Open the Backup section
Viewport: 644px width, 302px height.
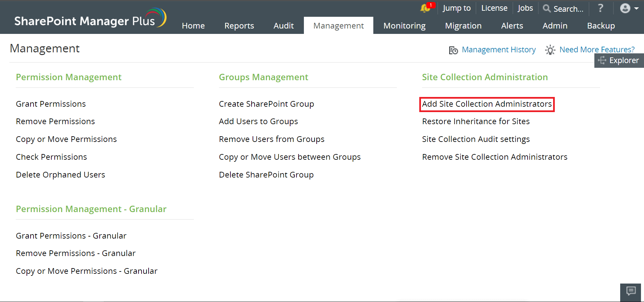click(x=601, y=26)
